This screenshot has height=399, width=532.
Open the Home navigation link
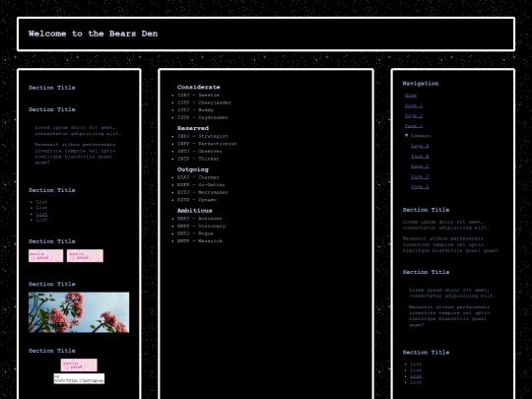[411, 96]
